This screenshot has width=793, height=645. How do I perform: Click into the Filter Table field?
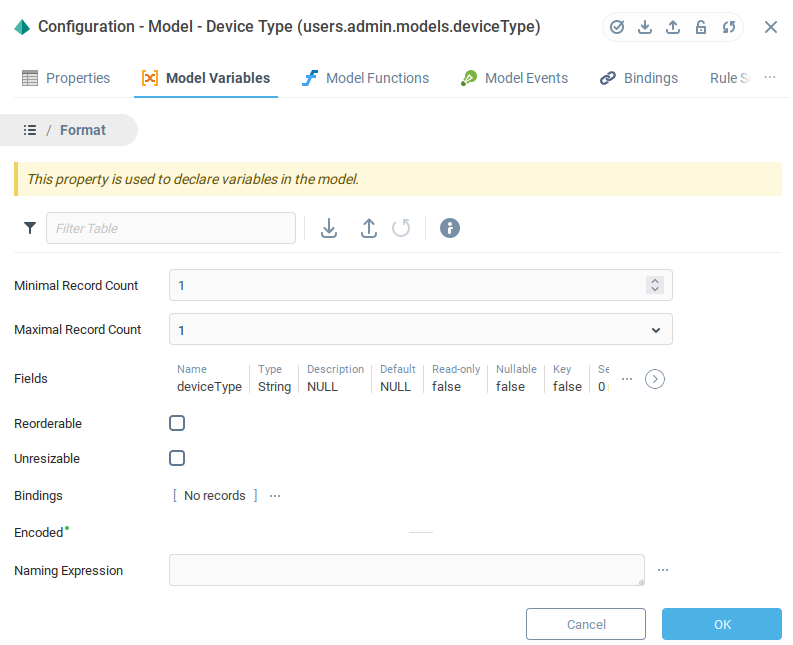coord(171,228)
